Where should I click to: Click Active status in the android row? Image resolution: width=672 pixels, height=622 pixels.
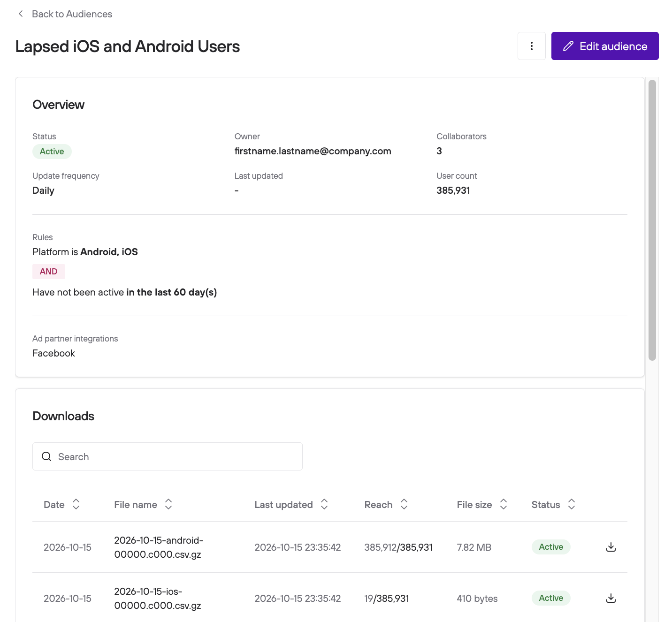(x=551, y=547)
